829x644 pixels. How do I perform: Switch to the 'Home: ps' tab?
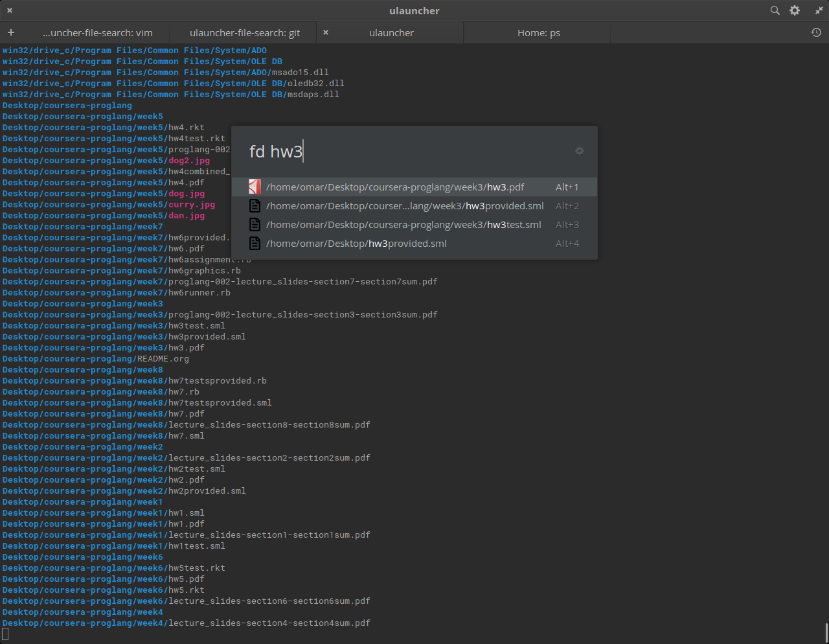tap(538, 32)
